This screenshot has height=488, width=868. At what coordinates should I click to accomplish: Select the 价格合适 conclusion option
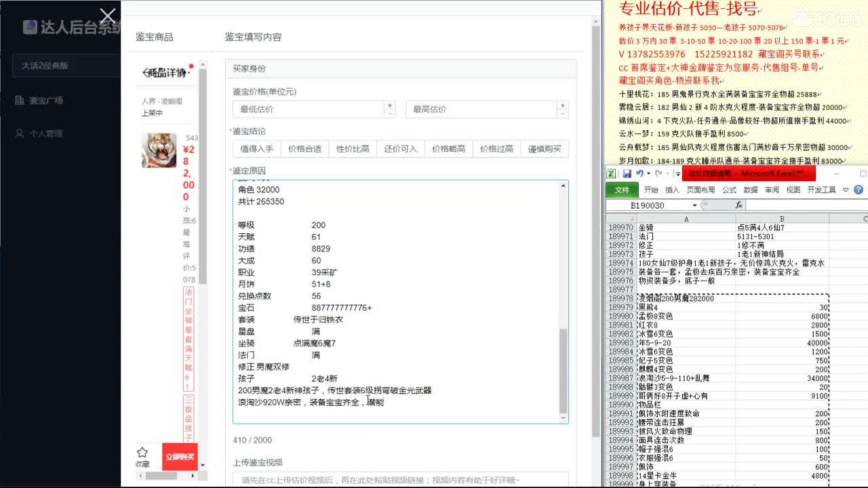pos(304,149)
